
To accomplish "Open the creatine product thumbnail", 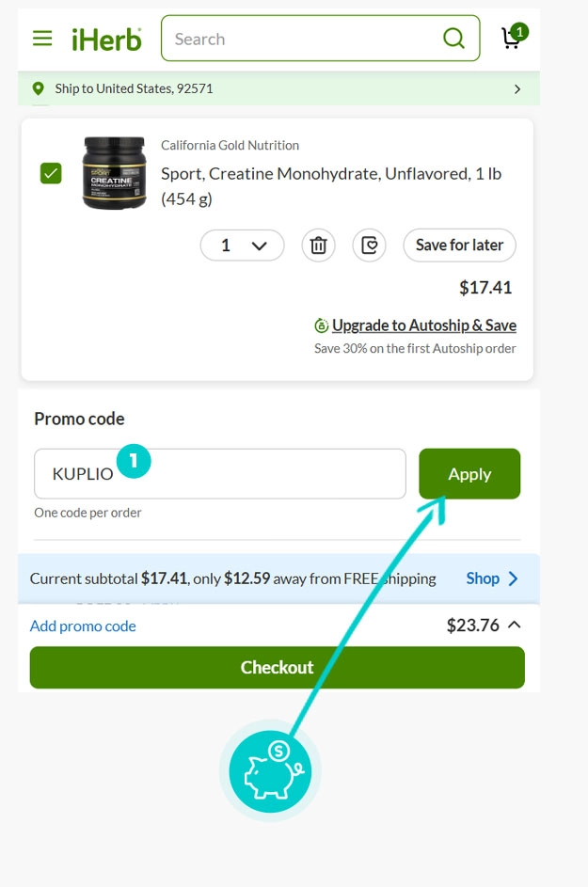I will pos(114,173).
